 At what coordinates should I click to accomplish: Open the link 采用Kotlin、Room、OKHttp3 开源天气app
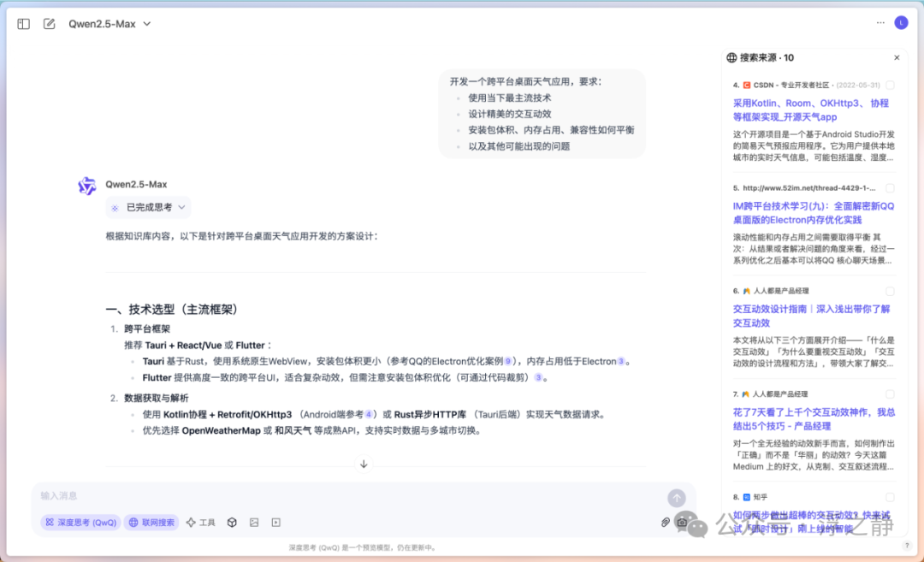point(811,110)
